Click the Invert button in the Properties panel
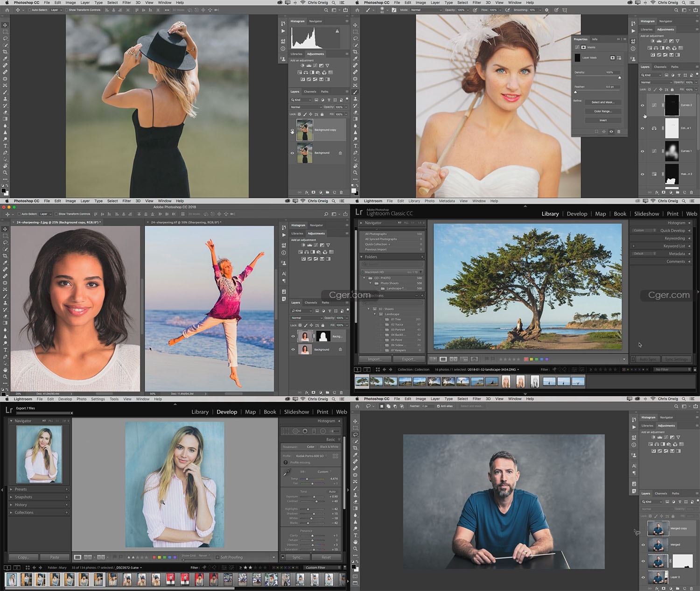The width and height of the screenshot is (700, 591). pos(603,120)
